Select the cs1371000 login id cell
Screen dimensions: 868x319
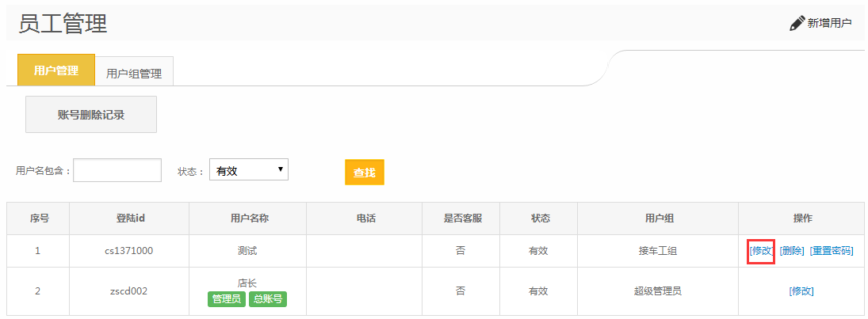point(129,251)
